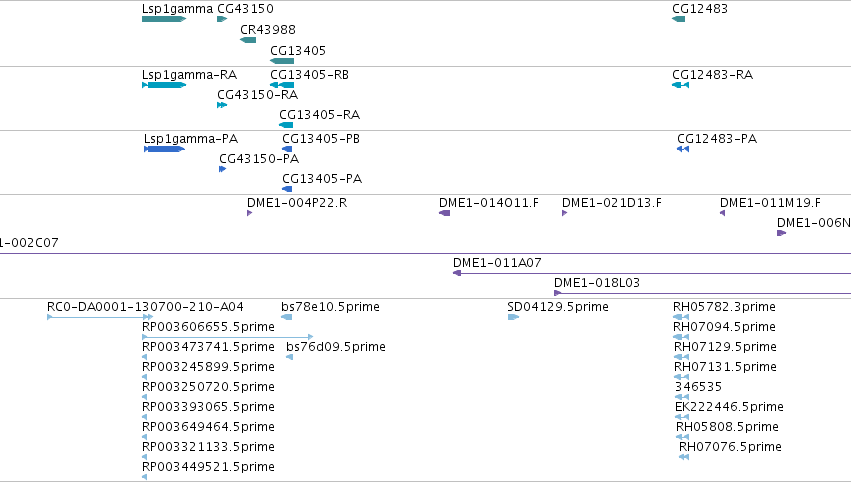
Task: Select RP003449521.5prime EST label
Action: tap(208, 467)
